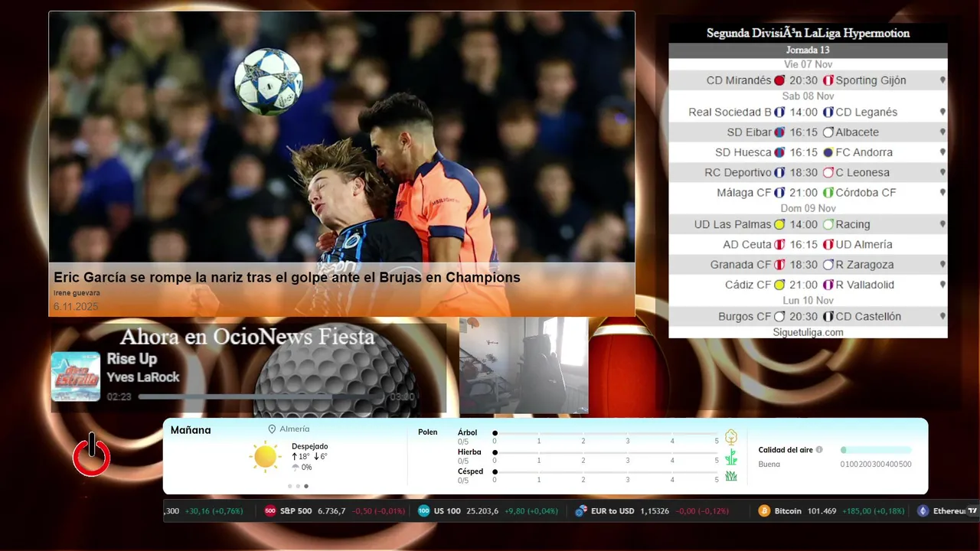The width and height of the screenshot is (980, 551).
Task: Click the Sporting Gijón team crest
Action: (x=828, y=80)
